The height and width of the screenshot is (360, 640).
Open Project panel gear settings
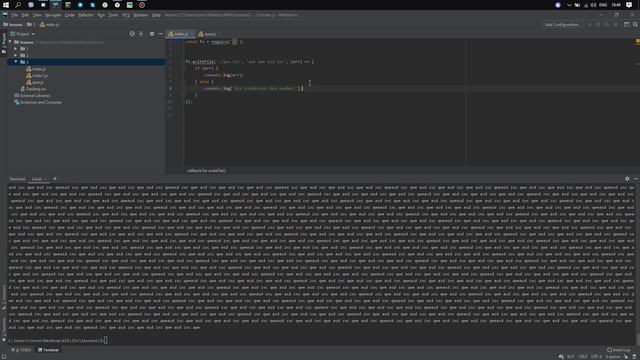click(152, 34)
